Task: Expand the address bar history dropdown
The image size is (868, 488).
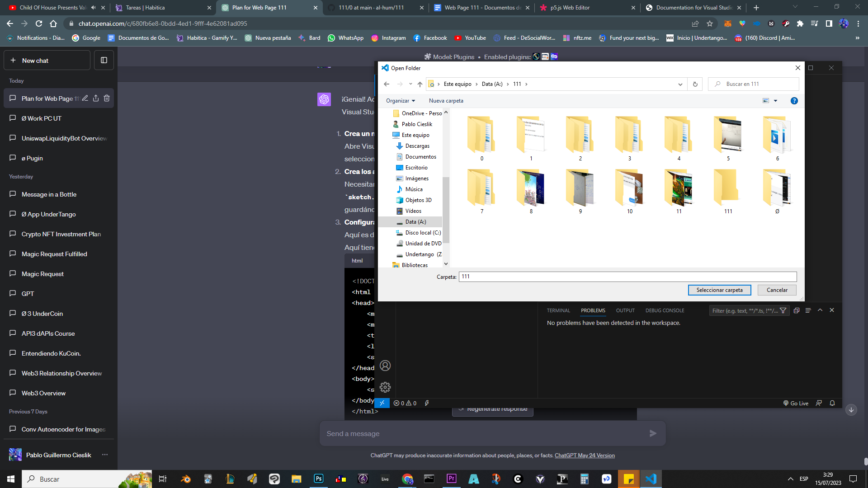Action: pyautogui.click(x=680, y=84)
